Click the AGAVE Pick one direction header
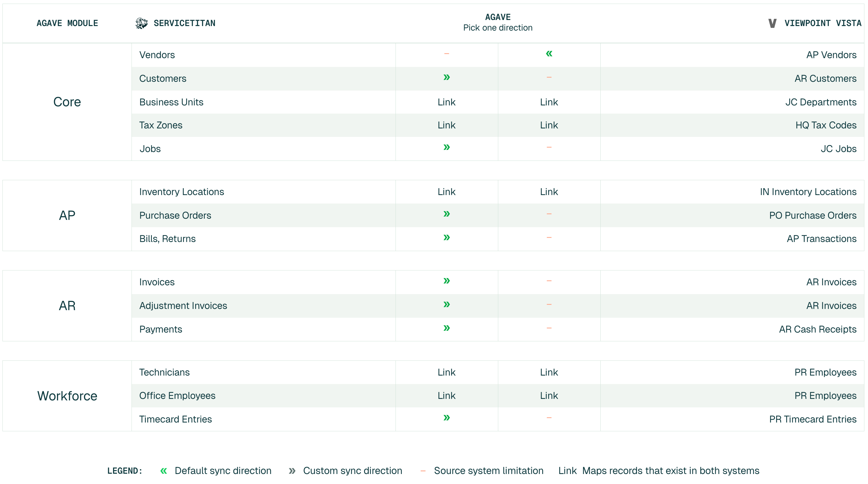This screenshot has width=868, height=484. pos(498,23)
